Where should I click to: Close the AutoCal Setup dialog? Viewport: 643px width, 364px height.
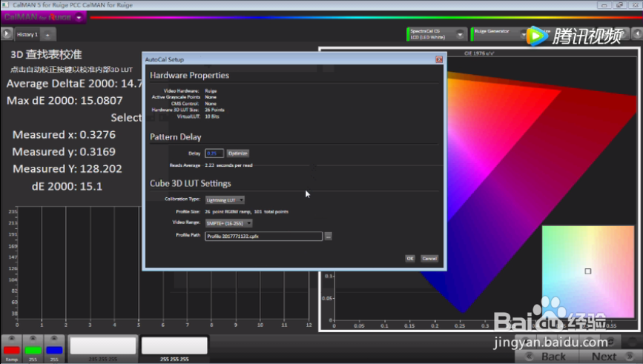click(x=439, y=59)
